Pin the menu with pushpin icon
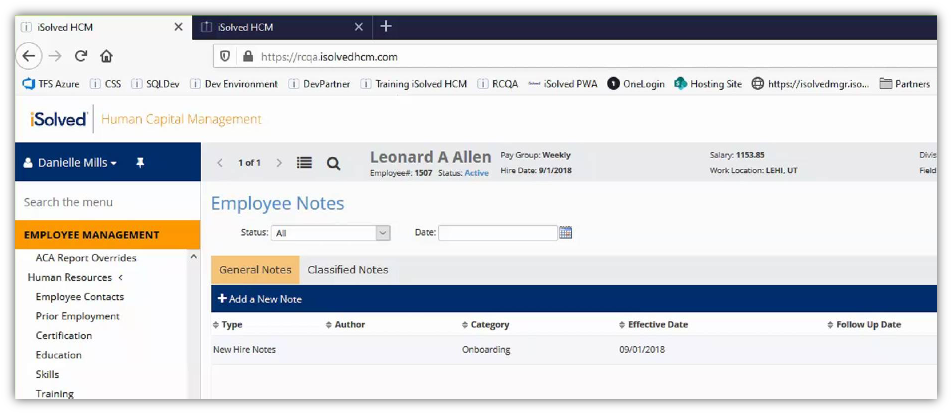Image resolution: width=952 pixels, height=414 pixels. click(x=140, y=162)
